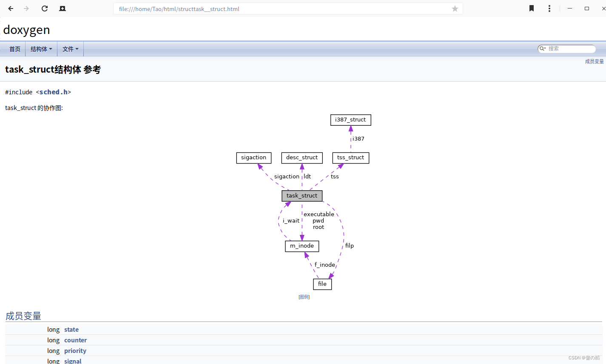Open the signal member link
The image size is (606, 364).
[73, 361]
